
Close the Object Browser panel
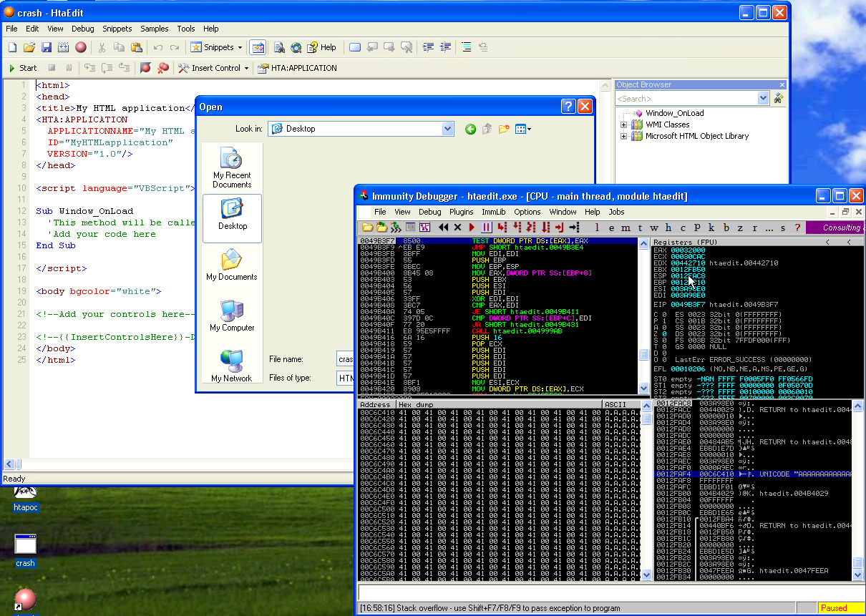(x=782, y=84)
